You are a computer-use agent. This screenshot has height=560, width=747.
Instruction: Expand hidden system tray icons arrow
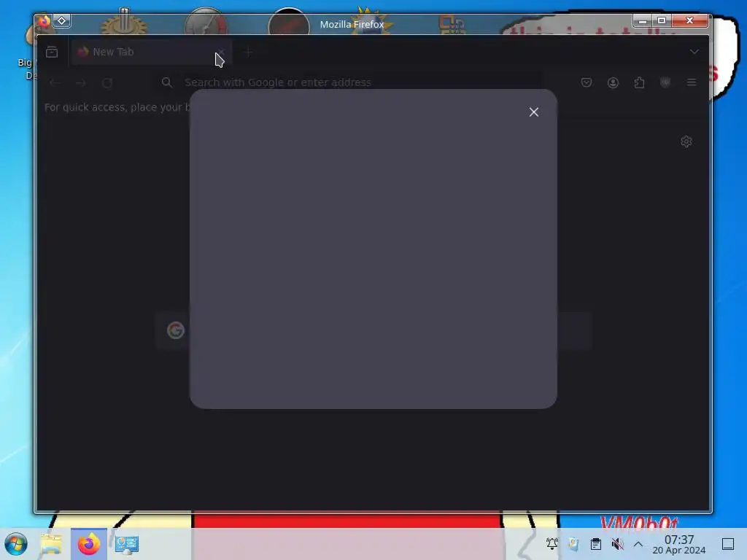(638, 544)
